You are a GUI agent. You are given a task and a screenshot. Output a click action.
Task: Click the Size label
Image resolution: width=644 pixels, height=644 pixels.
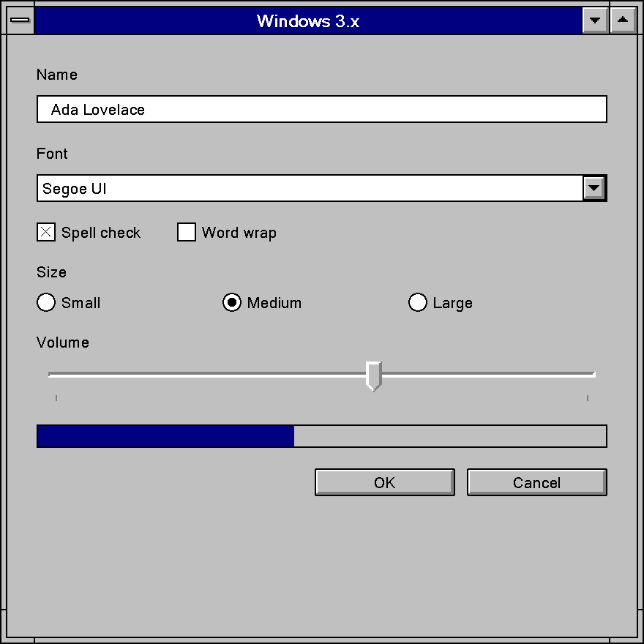click(51, 272)
